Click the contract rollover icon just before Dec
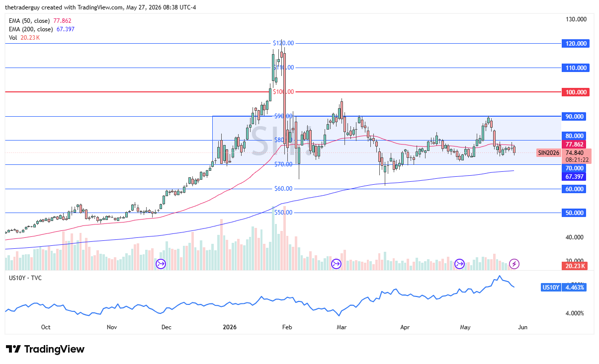 point(161,264)
